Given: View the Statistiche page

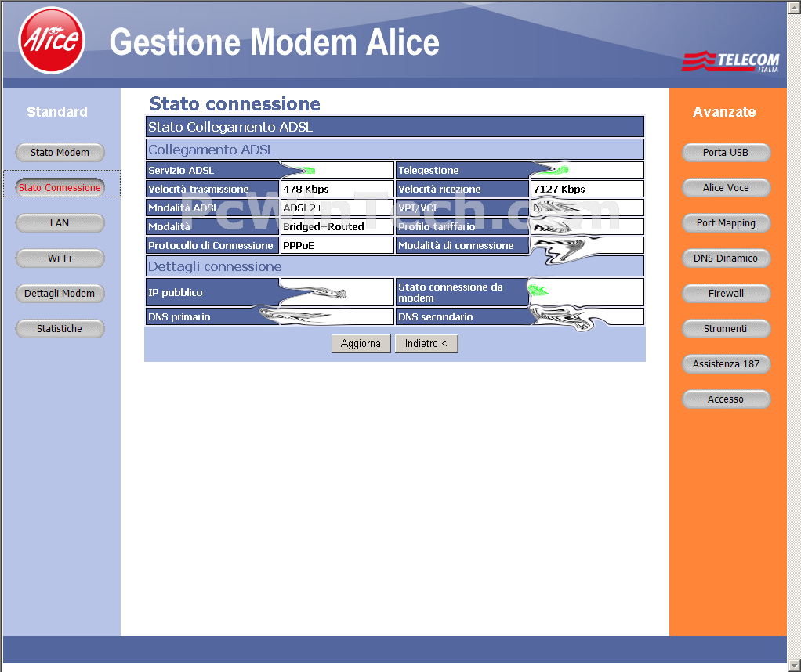Looking at the screenshot, I should pyautogui.click(x=60, y=328).
